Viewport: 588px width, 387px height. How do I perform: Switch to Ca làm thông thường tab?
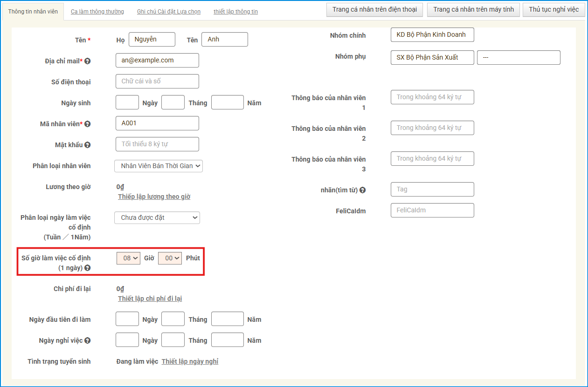(x=97, y=11)
